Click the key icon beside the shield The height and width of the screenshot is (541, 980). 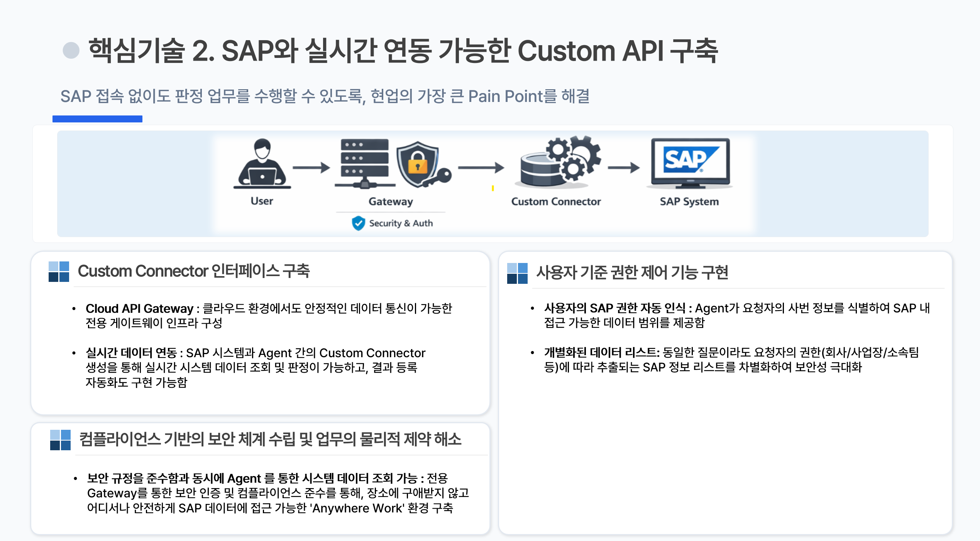[437, 178]
